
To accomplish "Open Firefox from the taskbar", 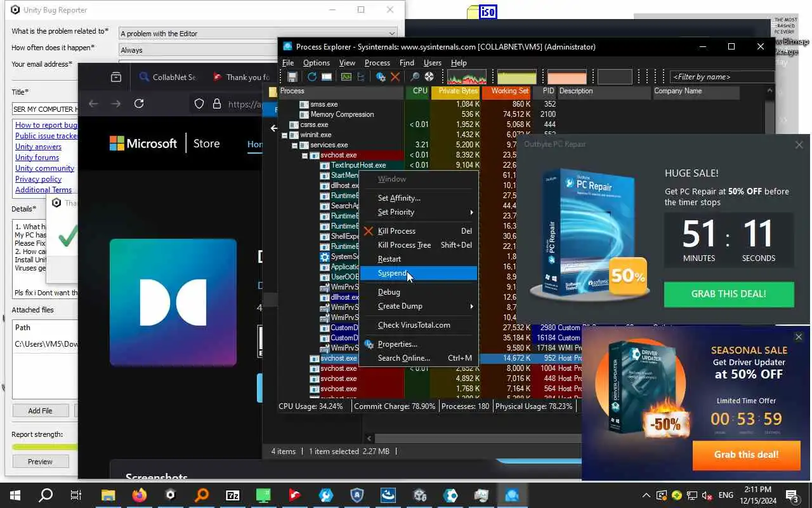I will [x=139, y=495].
